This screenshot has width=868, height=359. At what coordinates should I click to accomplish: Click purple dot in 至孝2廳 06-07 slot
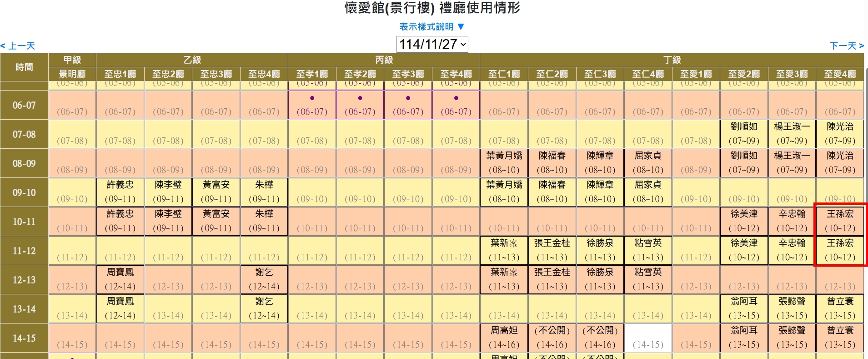[360, 98]
